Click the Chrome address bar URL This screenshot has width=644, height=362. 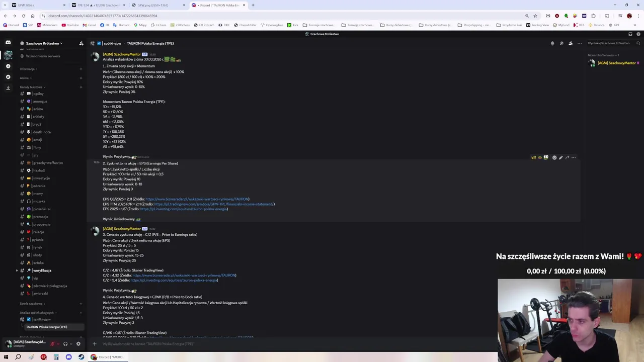tap(103, 16)
